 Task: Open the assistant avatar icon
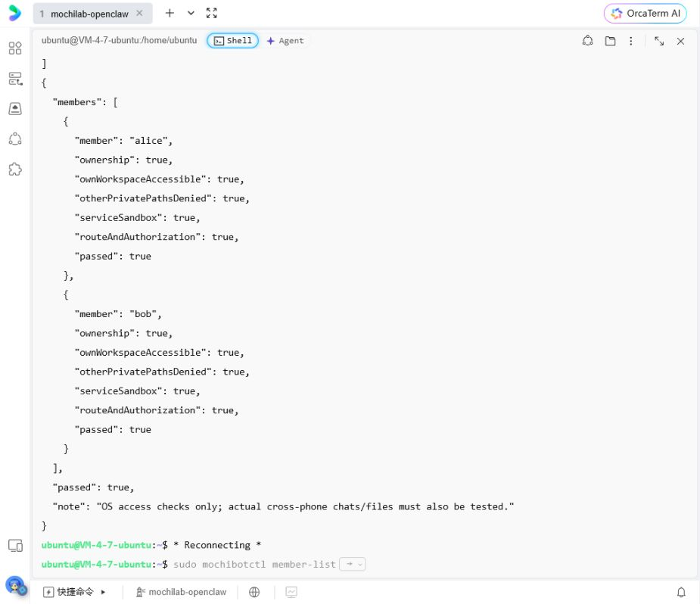tap(16, 585)
